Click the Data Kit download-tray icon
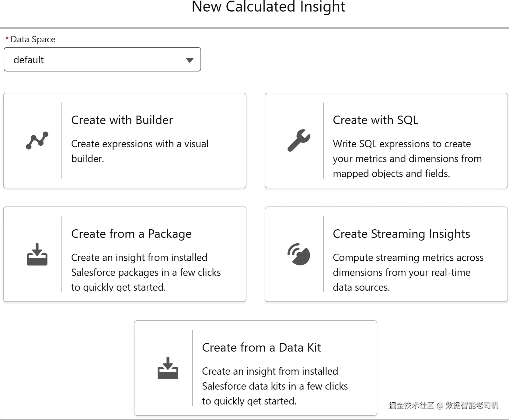 pos(168,368)
